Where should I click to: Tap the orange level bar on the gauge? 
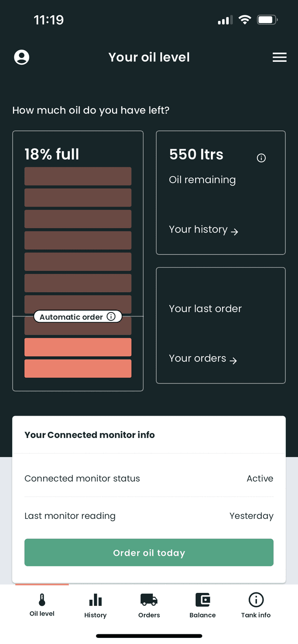tap(78, 347)
